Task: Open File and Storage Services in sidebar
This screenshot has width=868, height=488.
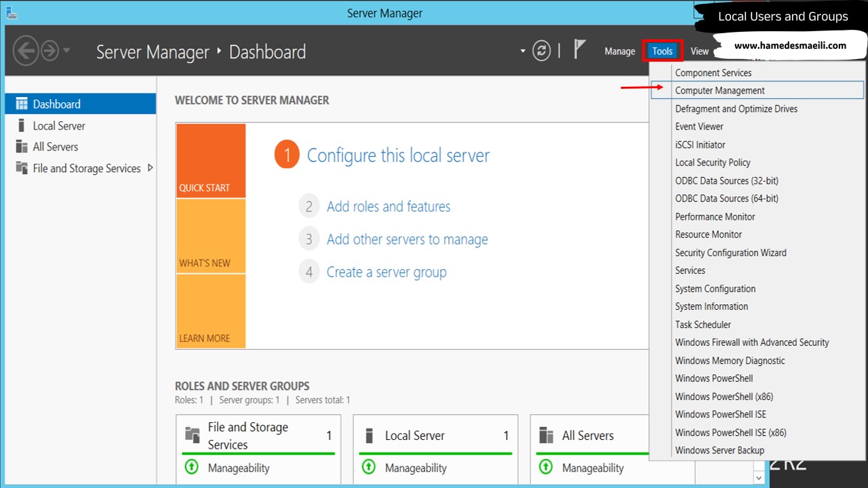Action: (x=80, y=168)
